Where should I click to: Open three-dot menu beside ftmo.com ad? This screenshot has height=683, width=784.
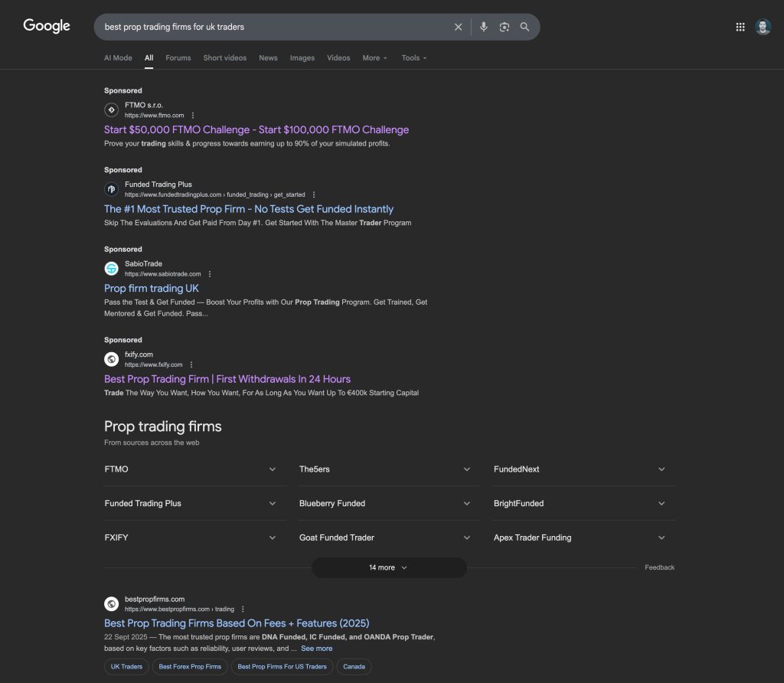click(193, 116)
